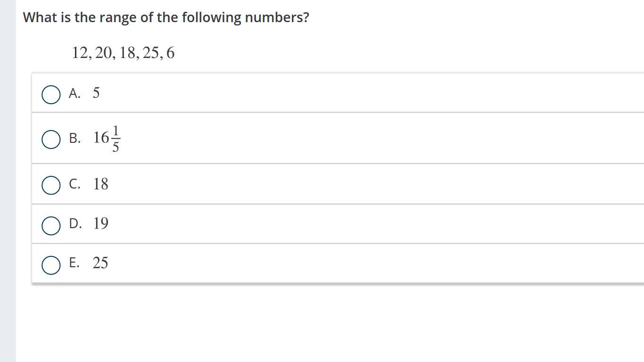Click the answer value 18 in row C
Image resolution: width=644 pixels, height=362 pixels.
[x=101, y=184]
